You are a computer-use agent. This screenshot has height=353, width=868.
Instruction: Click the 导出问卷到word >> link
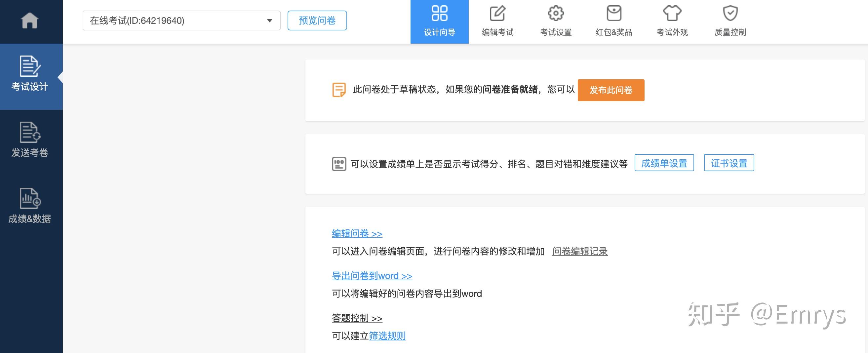[x=372, y=276]
